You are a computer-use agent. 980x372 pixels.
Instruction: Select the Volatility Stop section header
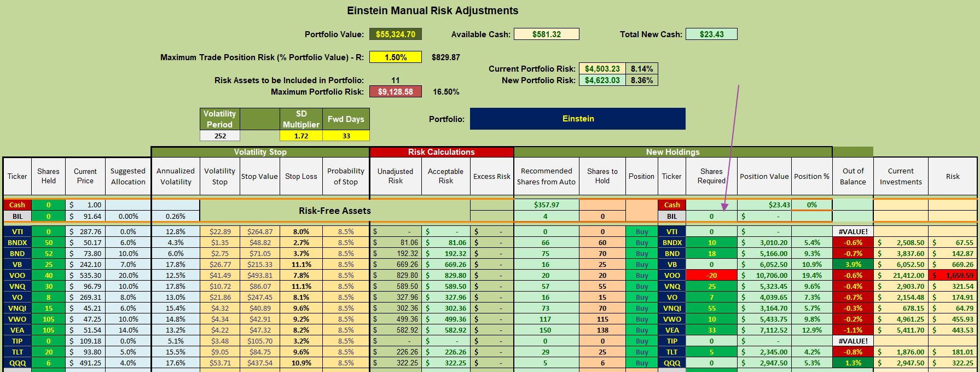[260, 152]
